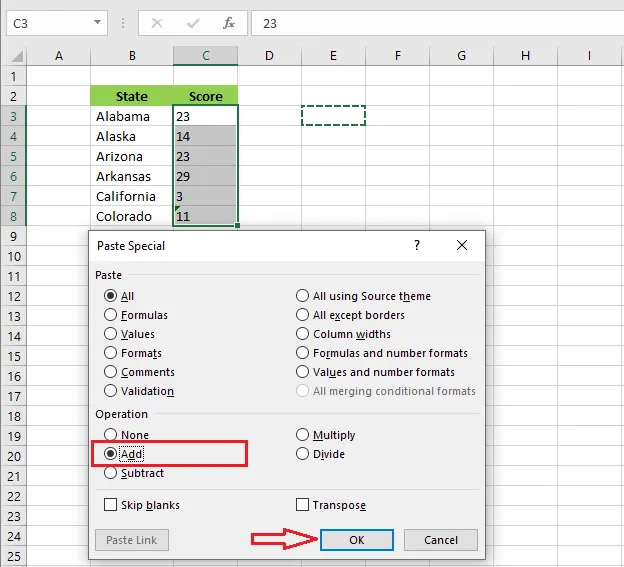624x567 pixels.
Task: Click the OK button
Action: tap(357, 540)
